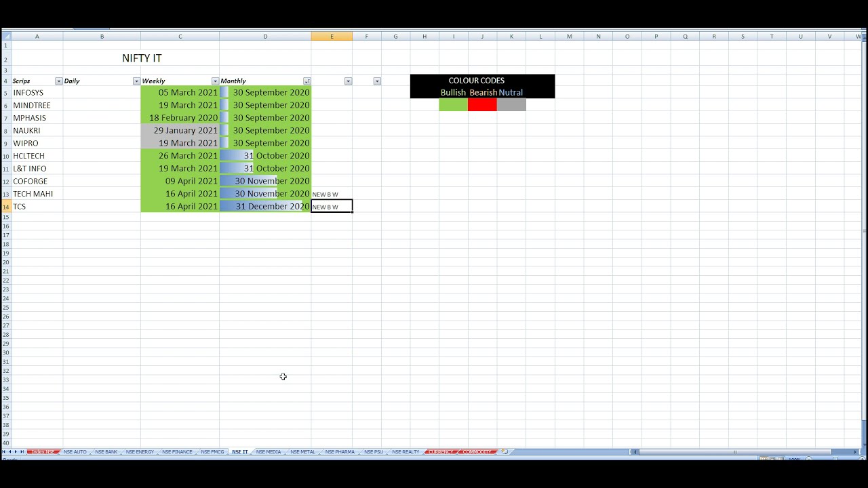Click the grey 29 January 2021 cell
The image size is (868, 488).
click(180, 131)
